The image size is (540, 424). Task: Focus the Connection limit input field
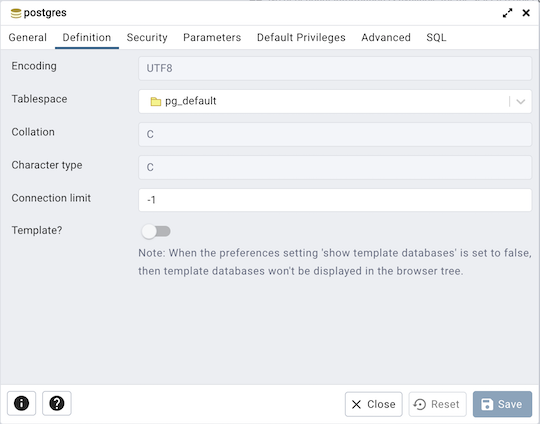tap(335, 200)
